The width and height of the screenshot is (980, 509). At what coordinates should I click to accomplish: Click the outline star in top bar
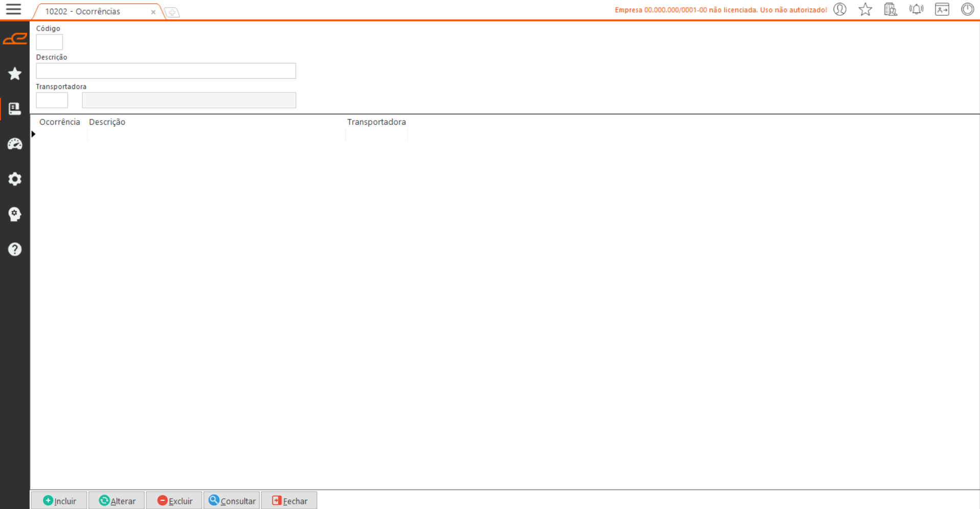(x=865, y=9)
